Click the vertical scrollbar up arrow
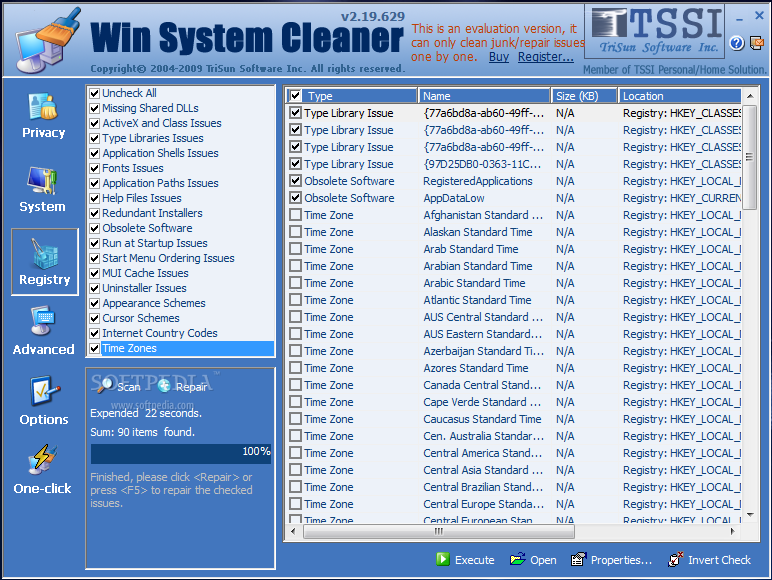The width and height of the screenshot is (772, 580). (x=750, y=96)
